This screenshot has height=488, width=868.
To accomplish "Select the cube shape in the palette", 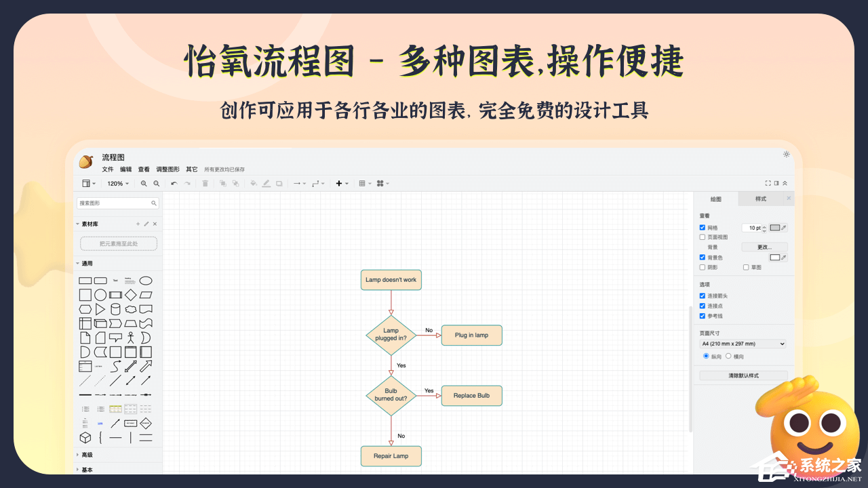I will point(85,437).
